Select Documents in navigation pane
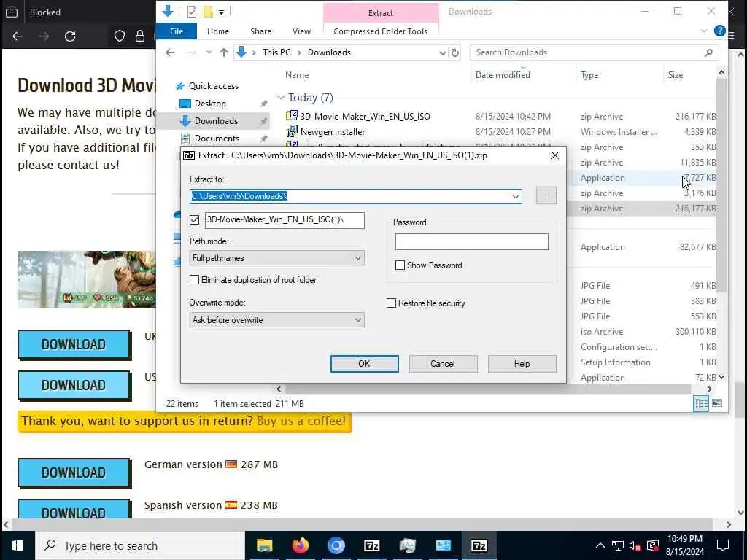The width and height of the screenshot is (747, 560). (x=217, y=138)
